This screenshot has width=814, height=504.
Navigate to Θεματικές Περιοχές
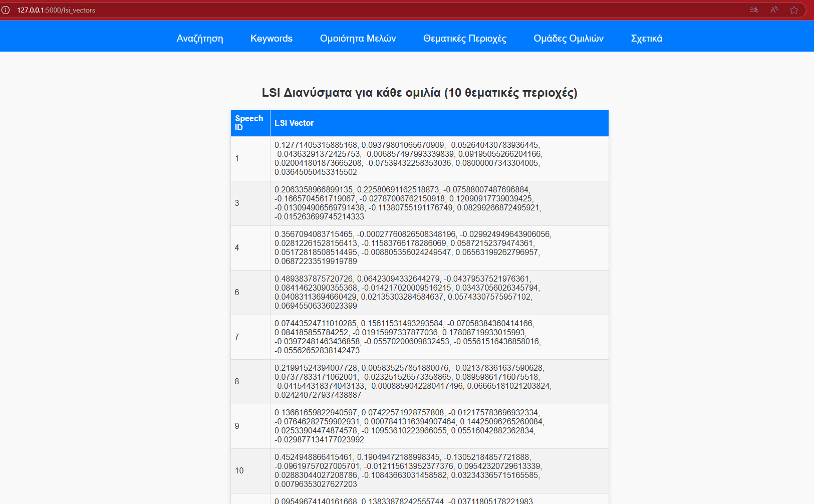click(x=465, y=39)
